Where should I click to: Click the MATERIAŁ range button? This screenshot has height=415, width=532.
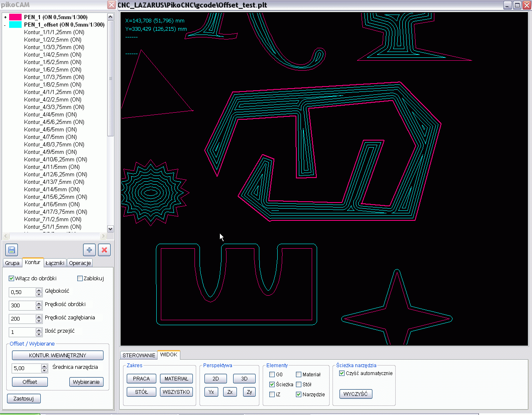click(176, 378)
